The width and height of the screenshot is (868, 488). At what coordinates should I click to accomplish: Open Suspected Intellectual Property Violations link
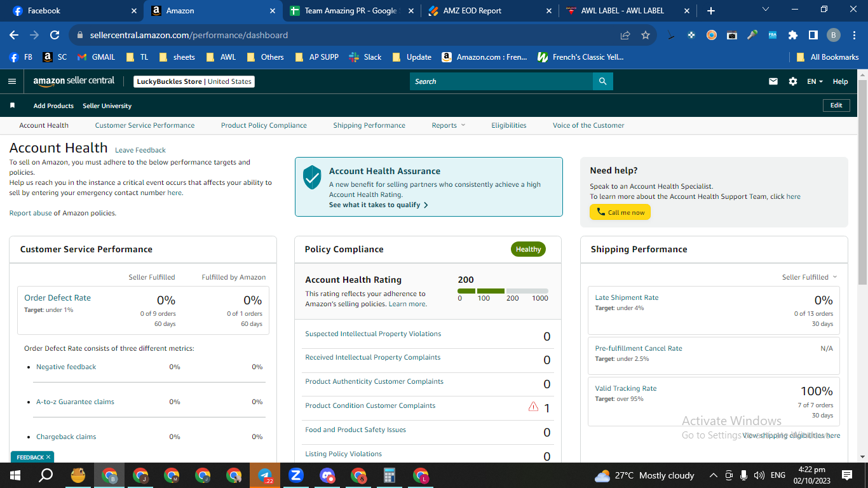pyautogui.click(x=373, y=334)
